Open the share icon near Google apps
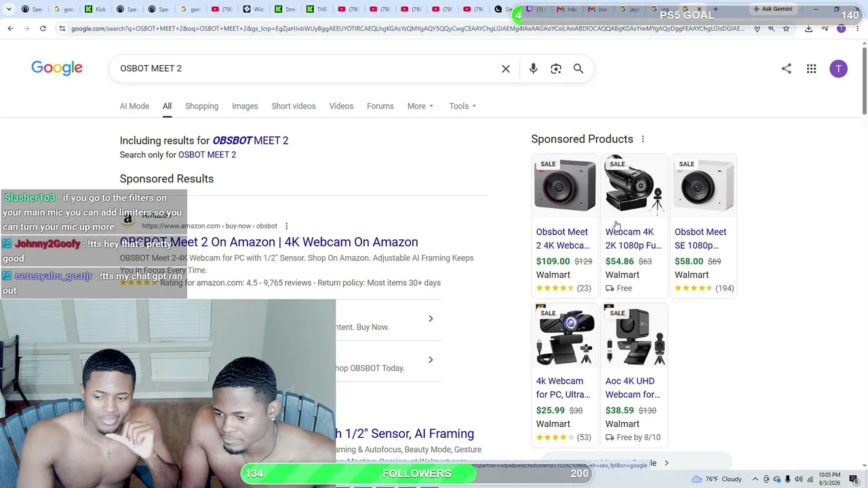 pos(787,68)
